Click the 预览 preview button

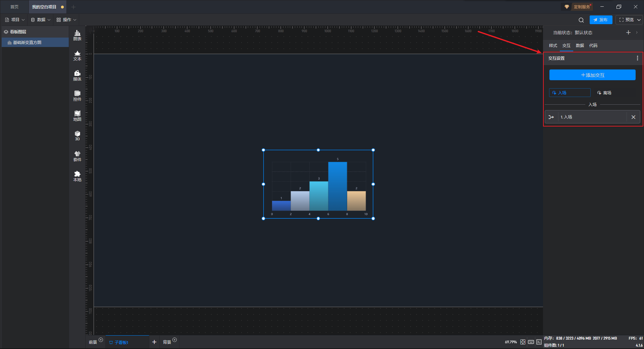627,20
